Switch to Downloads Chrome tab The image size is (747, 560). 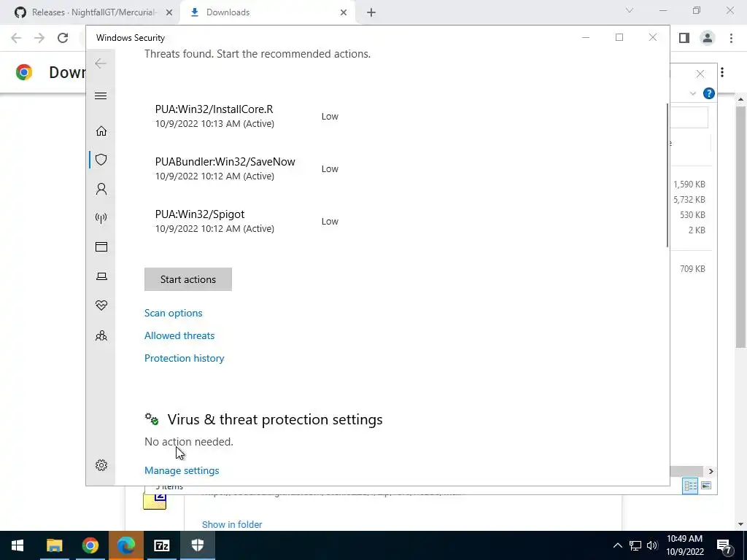coord(267,12)
